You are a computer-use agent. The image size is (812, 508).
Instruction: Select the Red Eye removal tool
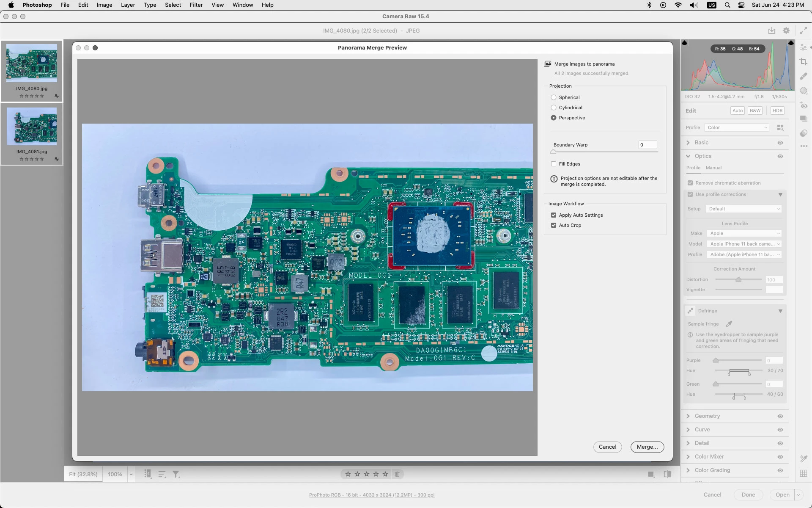tap(804, 105)
